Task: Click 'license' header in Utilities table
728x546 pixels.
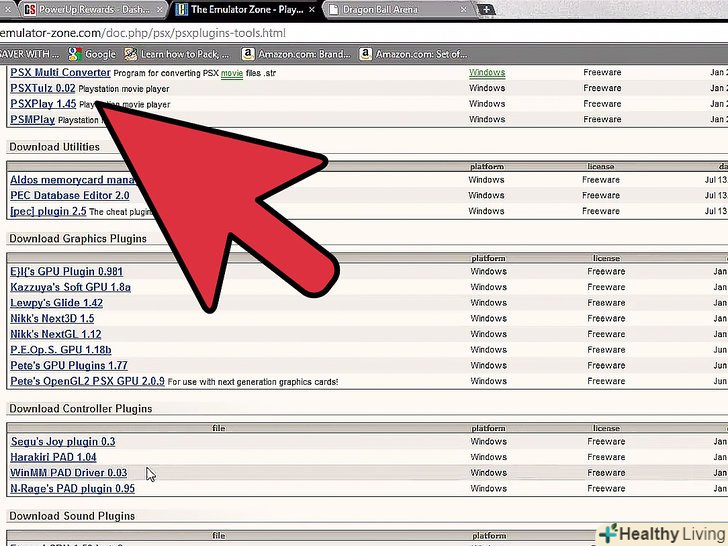Action: 601,167
